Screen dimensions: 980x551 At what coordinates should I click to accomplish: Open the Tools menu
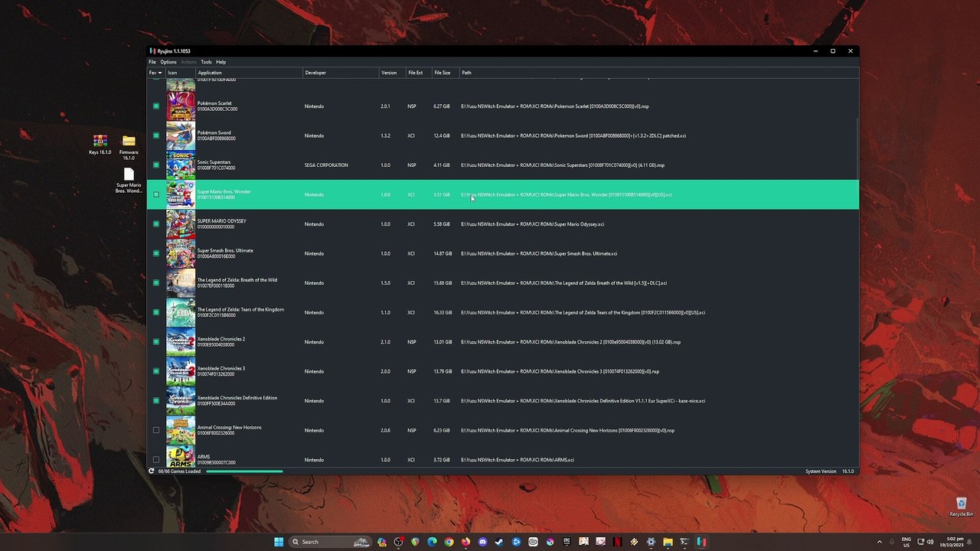point(206,62)
